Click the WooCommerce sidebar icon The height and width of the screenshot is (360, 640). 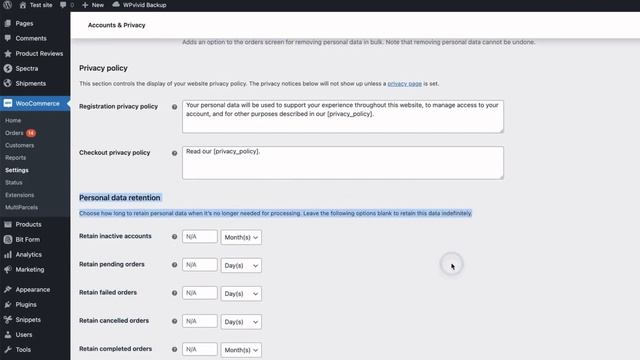[8, 103]
